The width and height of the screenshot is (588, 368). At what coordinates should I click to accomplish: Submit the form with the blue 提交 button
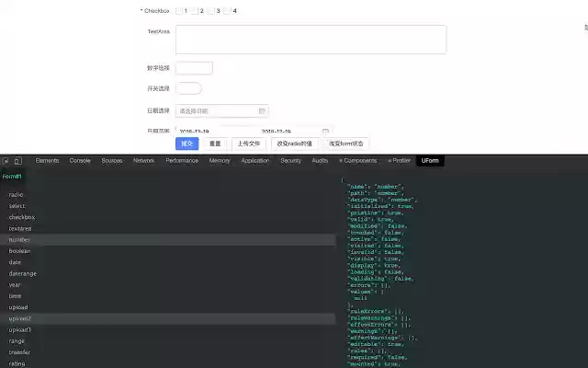(187, 144)
